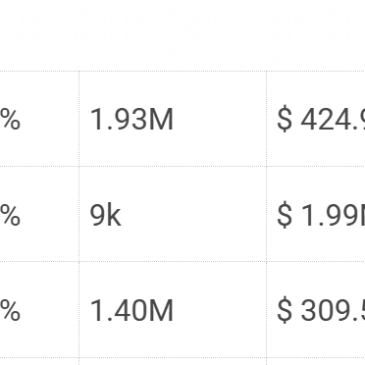Select the percent cell beside 1.93M
The height and width of the screenshot is (365, 365).
pos(39,119)
